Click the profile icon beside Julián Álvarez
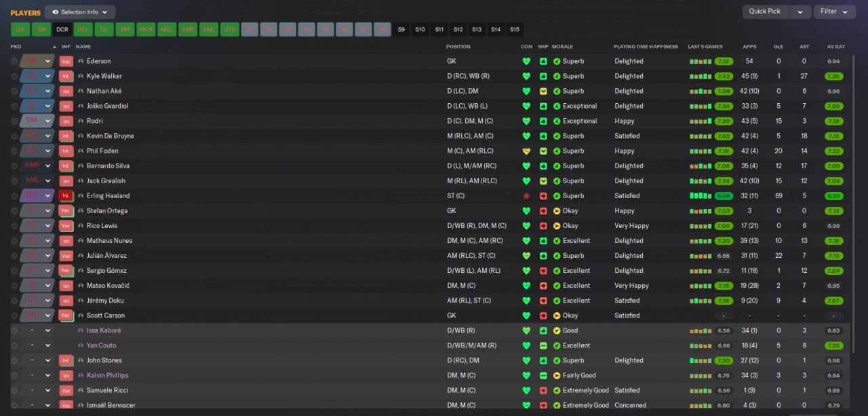 tap(81, 256)
